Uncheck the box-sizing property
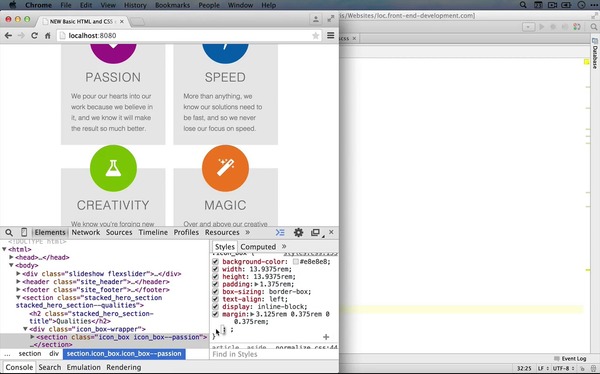Viewport: 600px width, 374px height. (215, 292)
